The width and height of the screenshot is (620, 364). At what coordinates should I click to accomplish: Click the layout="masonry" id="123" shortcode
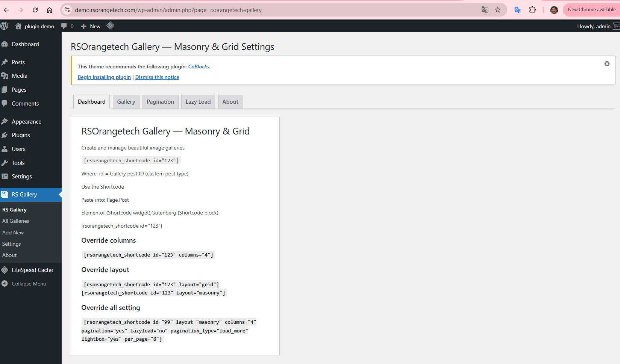153,293
